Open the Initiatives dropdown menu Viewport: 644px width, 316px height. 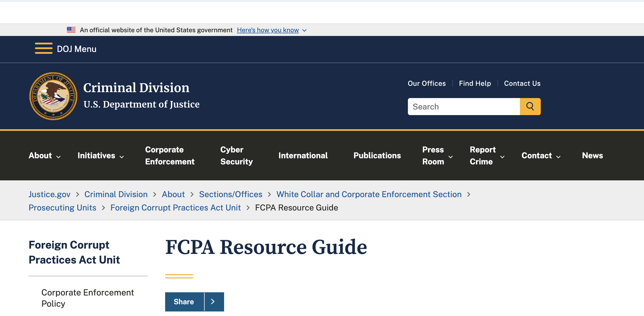pyautogui.click(x=101, y=156)
